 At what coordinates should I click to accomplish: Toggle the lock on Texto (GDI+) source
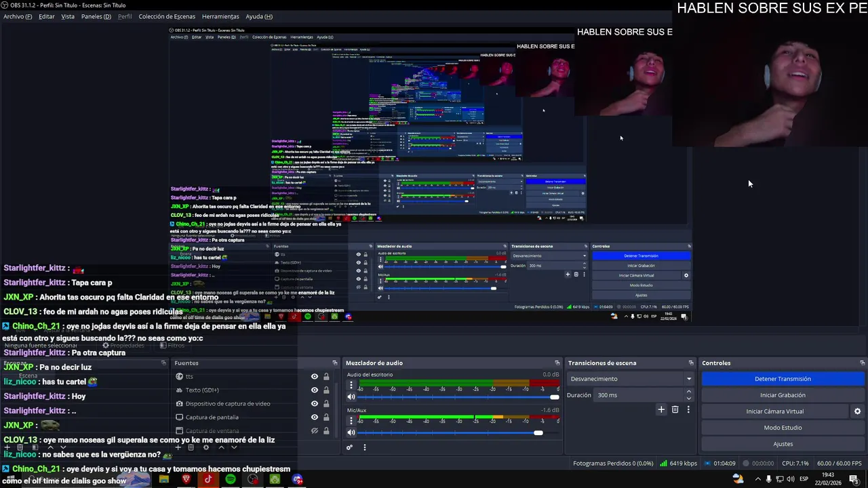tap(326, 390)
